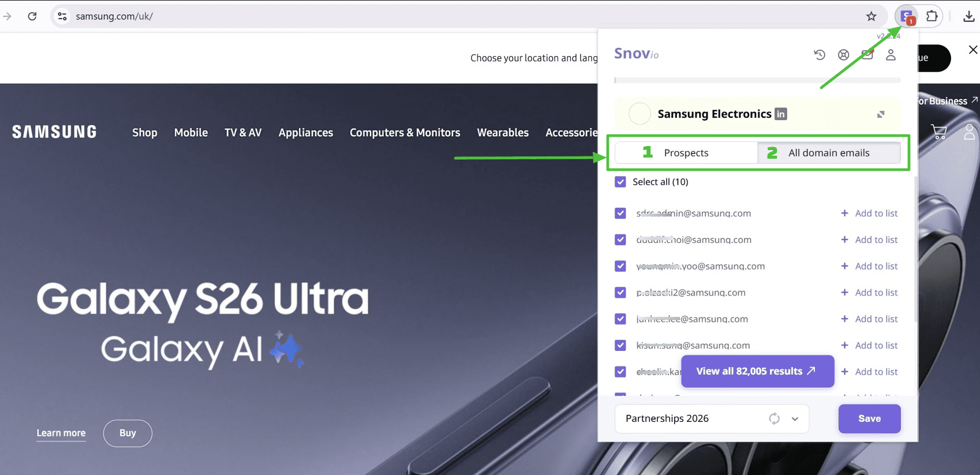Click the Save button

click(869, 418)
